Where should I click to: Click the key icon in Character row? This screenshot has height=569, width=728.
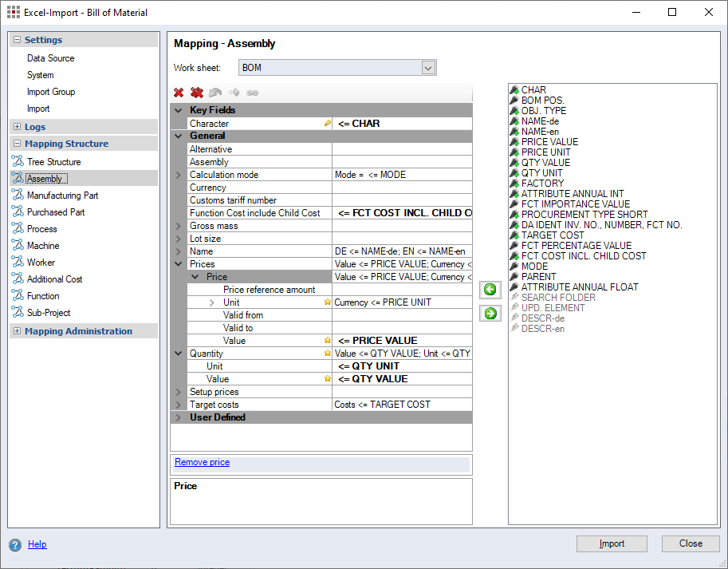[327, 124]
